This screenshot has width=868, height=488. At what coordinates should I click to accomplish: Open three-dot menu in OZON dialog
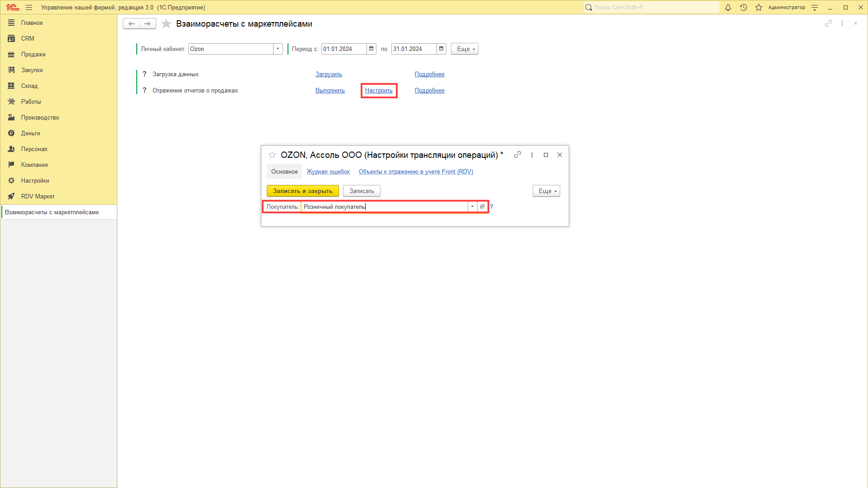(532, 155)
